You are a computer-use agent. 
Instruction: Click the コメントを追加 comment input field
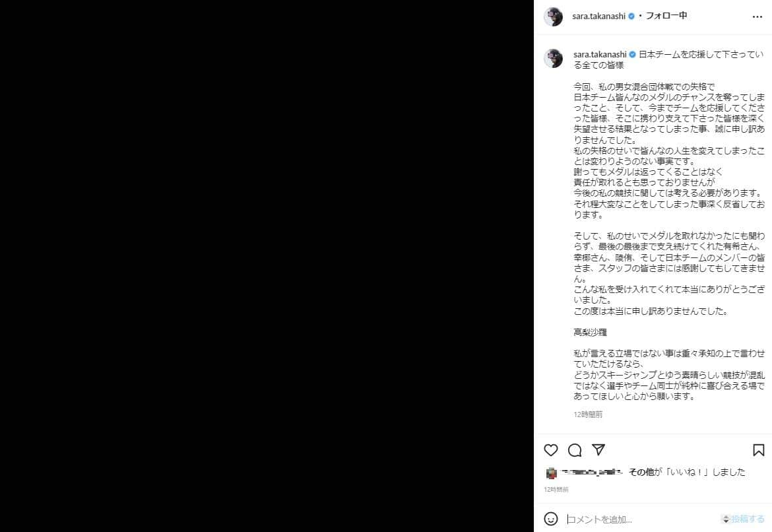[x=640, y=519]
